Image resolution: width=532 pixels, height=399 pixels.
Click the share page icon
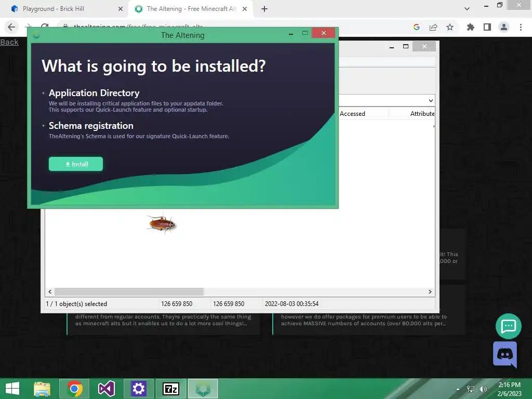433,27
